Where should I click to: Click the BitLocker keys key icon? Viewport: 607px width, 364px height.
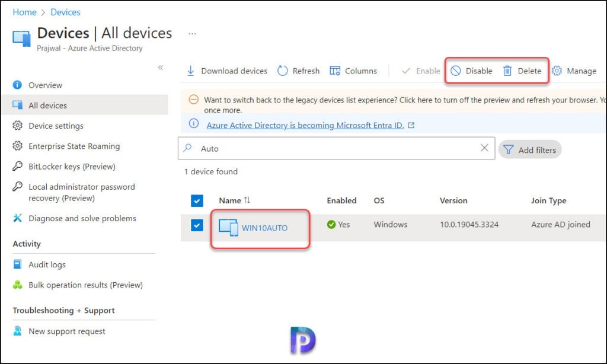[x=17, y=166]
